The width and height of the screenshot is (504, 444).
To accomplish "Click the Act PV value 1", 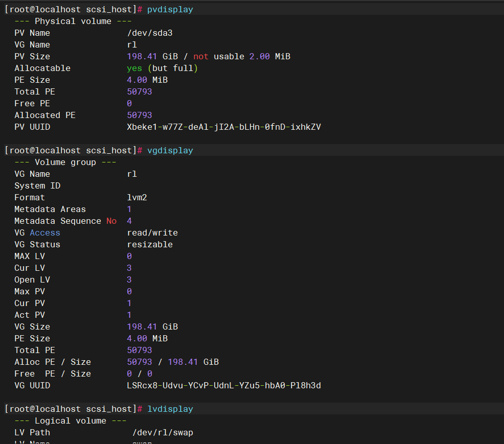I will click(129, 315).
